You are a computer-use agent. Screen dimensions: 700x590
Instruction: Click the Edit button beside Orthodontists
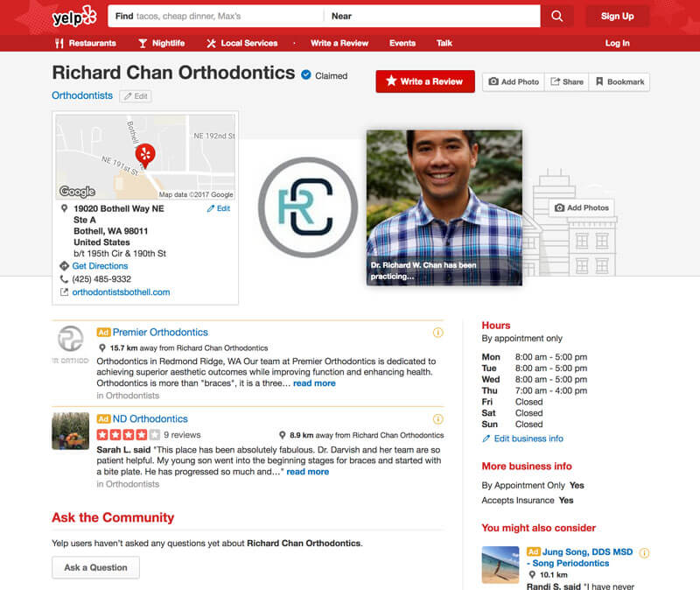(x=136, y=96)
